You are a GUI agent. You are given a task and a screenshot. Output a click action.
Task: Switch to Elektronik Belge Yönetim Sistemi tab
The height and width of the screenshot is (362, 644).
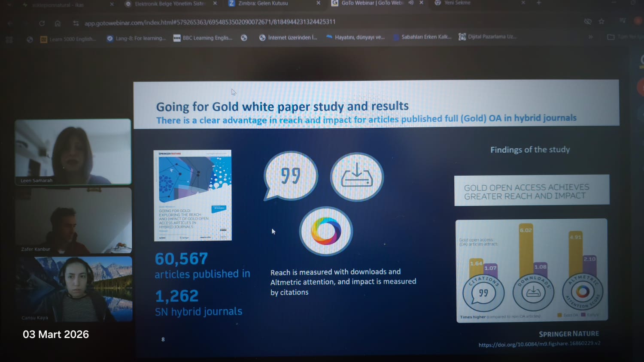coord(170,3)
